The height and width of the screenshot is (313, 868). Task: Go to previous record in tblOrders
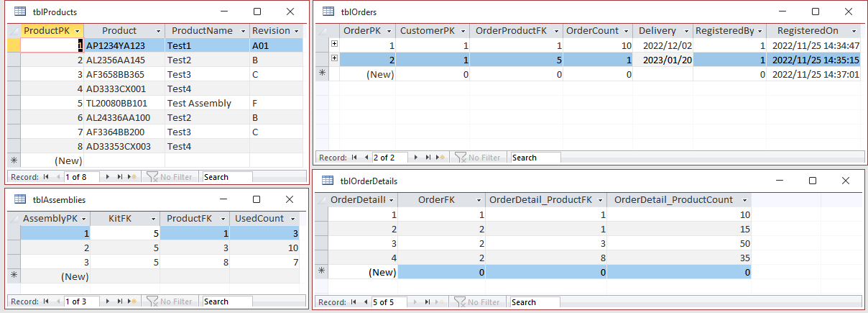pos(366,158)
